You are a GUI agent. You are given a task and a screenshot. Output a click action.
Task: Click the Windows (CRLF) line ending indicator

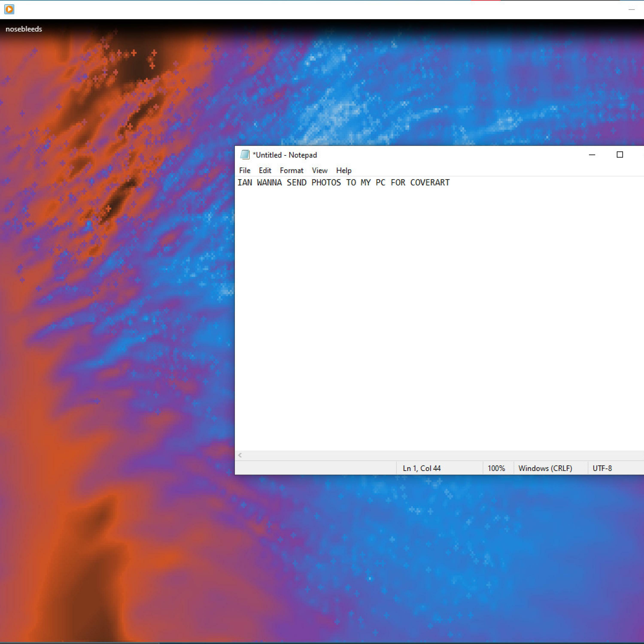pos(545,468)
